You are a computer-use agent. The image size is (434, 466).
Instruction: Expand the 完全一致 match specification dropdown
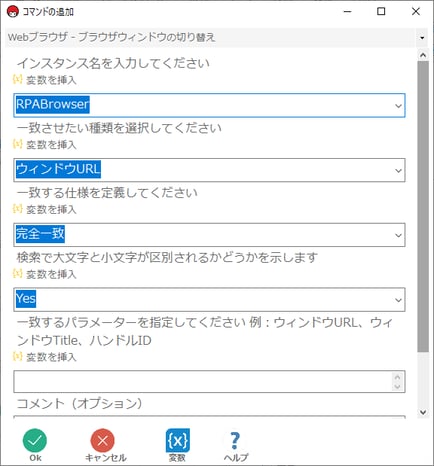398,235
